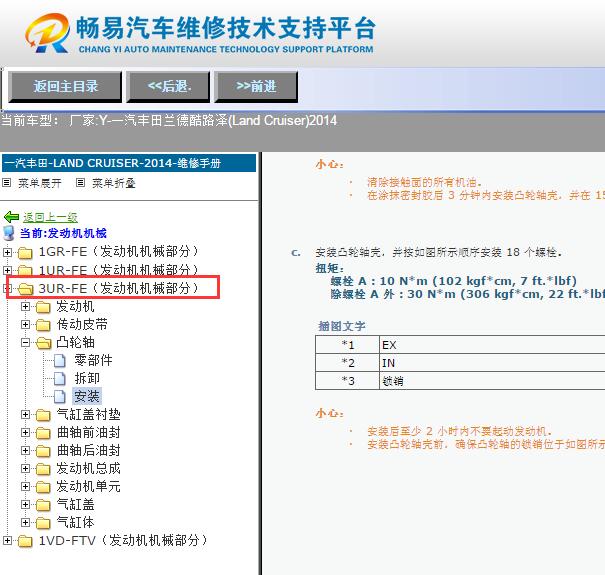The height and width of the screenshot is (575, 605).
Task: Expand the 发动机总成 subfolder
Action: point(25,468)
